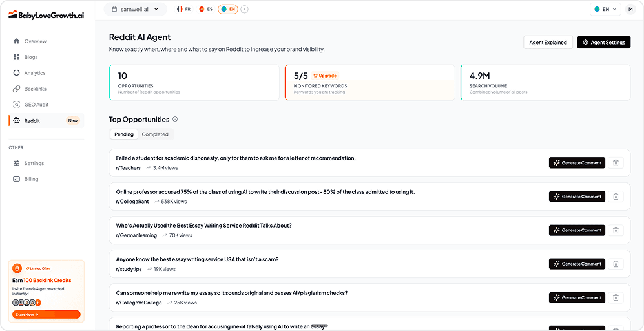Delete the r/CollegeRant opportunity with trash icon
644x331 pixels.
[616, 197]
